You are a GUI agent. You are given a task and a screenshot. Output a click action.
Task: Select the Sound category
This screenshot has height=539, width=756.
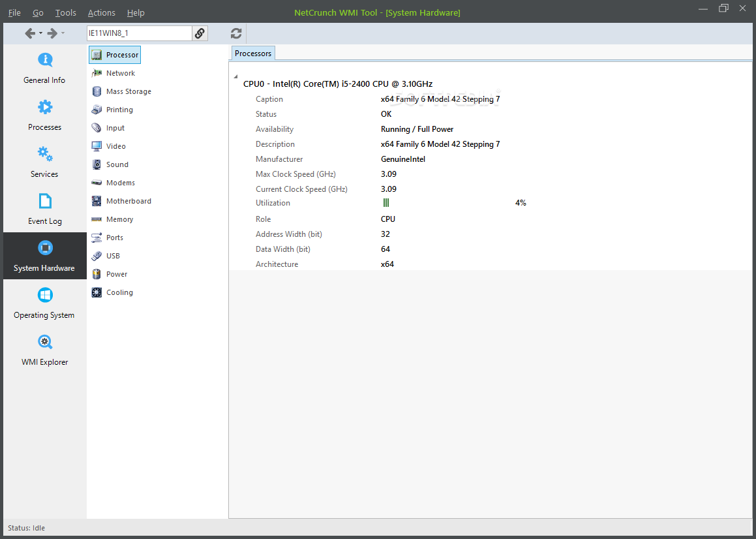[110, 164]
